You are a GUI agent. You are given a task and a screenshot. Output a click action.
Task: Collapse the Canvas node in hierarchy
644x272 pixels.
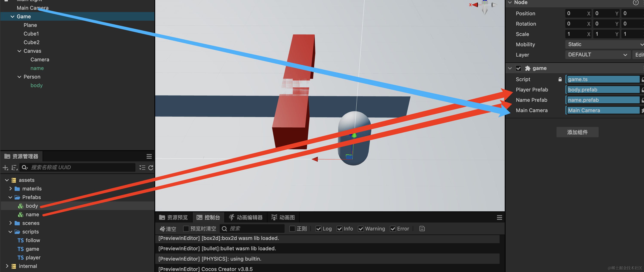point(19,51)
